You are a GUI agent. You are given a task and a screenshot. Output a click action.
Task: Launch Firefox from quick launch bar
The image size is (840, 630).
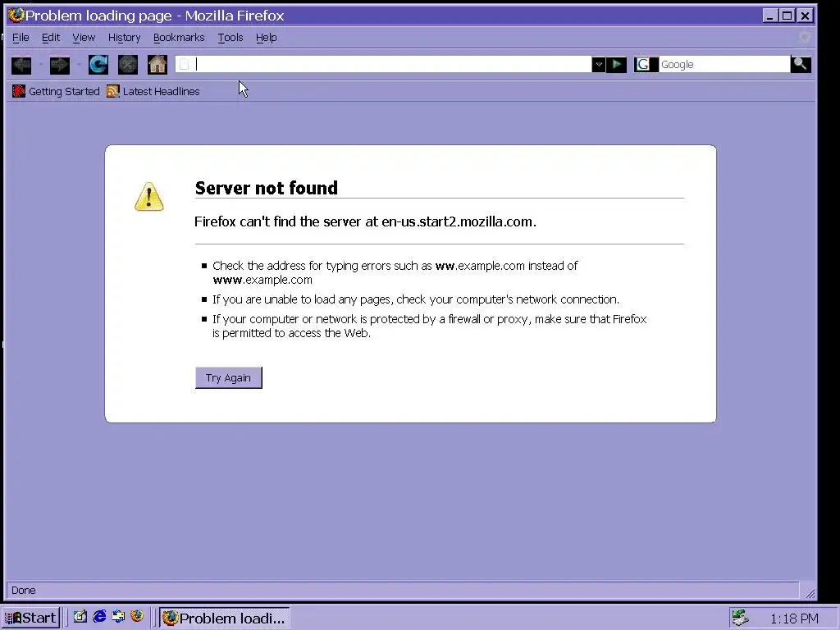pyautogui.click(x=137, y=617)
